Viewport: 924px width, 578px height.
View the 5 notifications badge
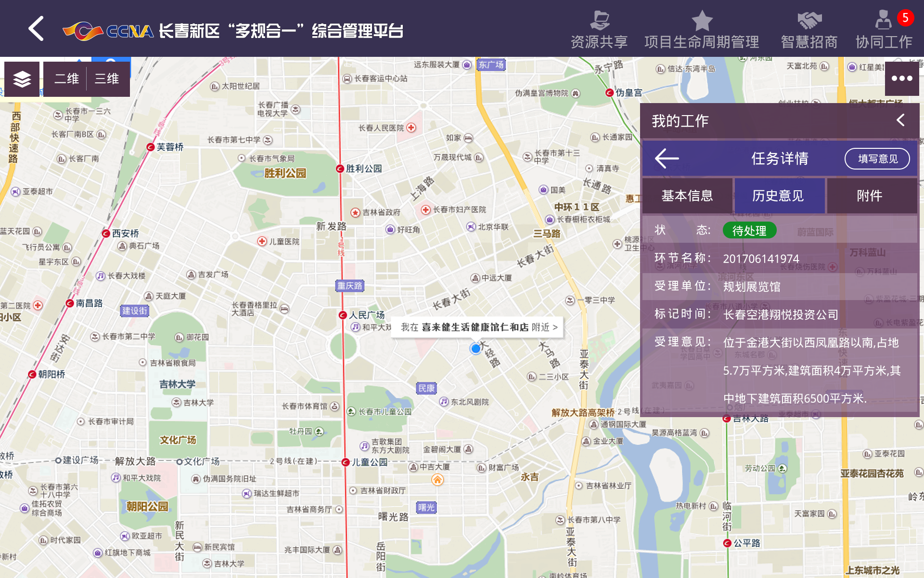click(x=905, y=18)
